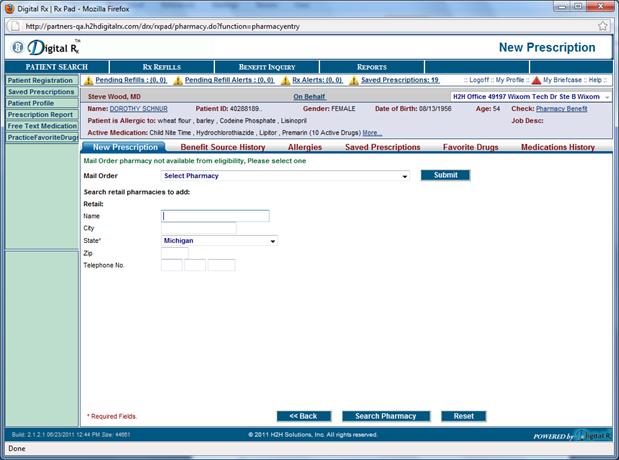Click into the retail pharmacy Name field

(215, 216)
